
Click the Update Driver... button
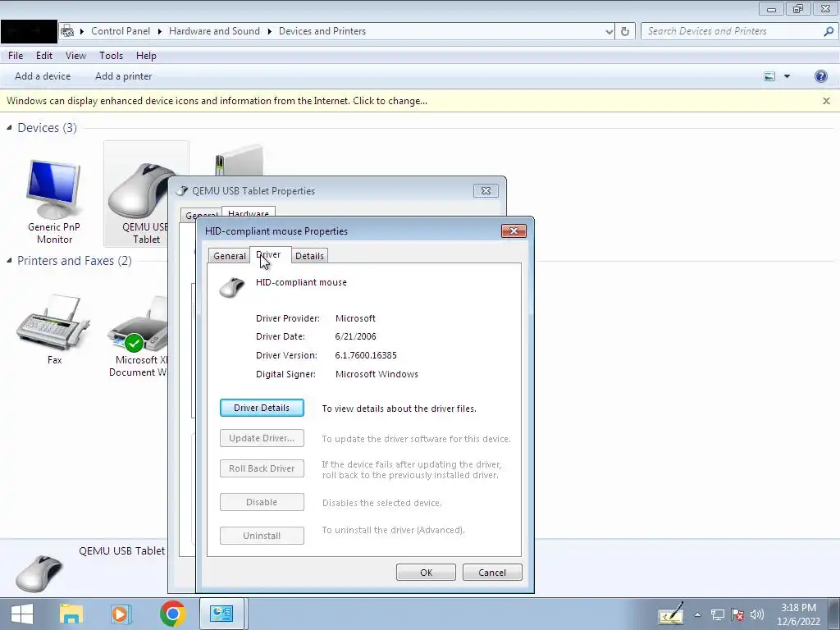[262, 438]
